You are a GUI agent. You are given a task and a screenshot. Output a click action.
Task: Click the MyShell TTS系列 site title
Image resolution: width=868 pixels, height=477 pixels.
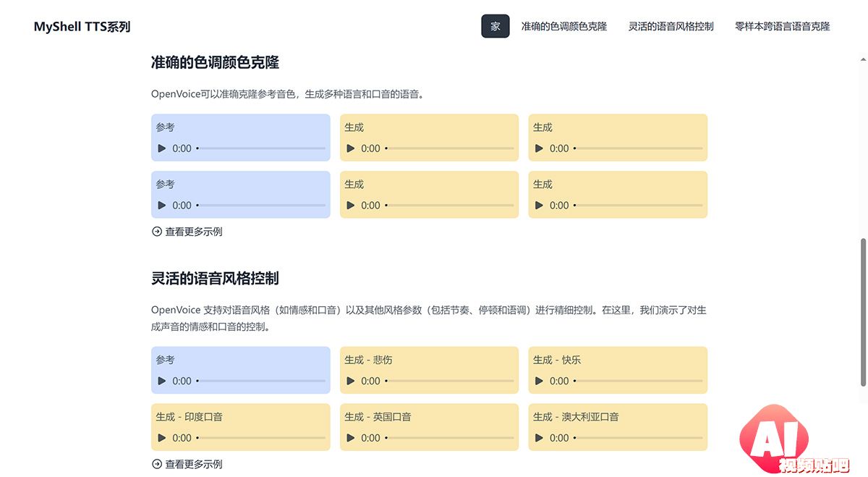[x=82, y=27]
